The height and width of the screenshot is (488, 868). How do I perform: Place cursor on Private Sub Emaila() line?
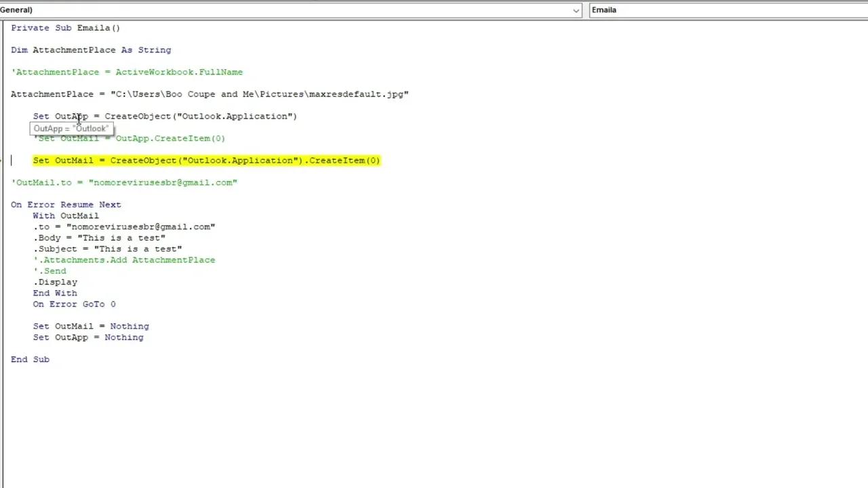[x=65, y=28]
